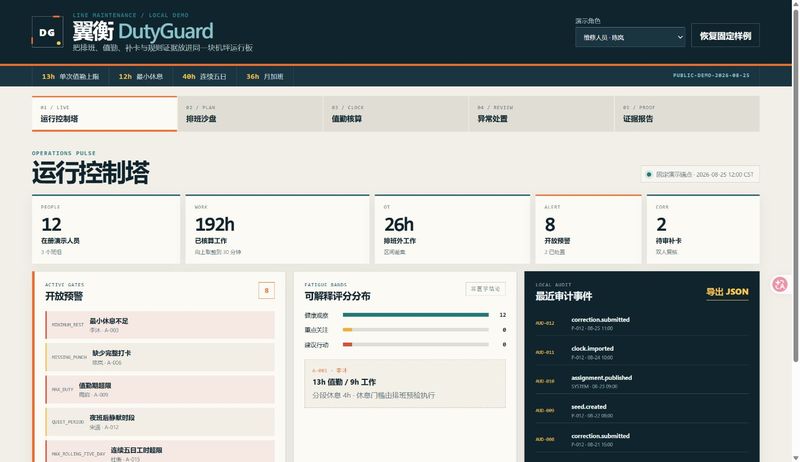This screenshot has height=462, width=800.
Task: Click the green status dot beside demo timestamp
Action: click(x=648, y=174)
